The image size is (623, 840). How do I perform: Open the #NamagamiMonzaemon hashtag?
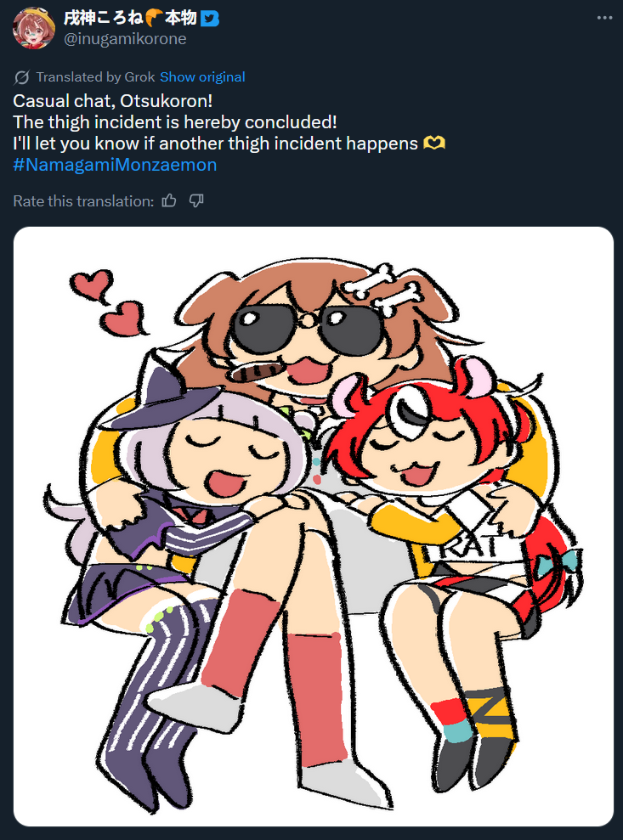[115, 165]
